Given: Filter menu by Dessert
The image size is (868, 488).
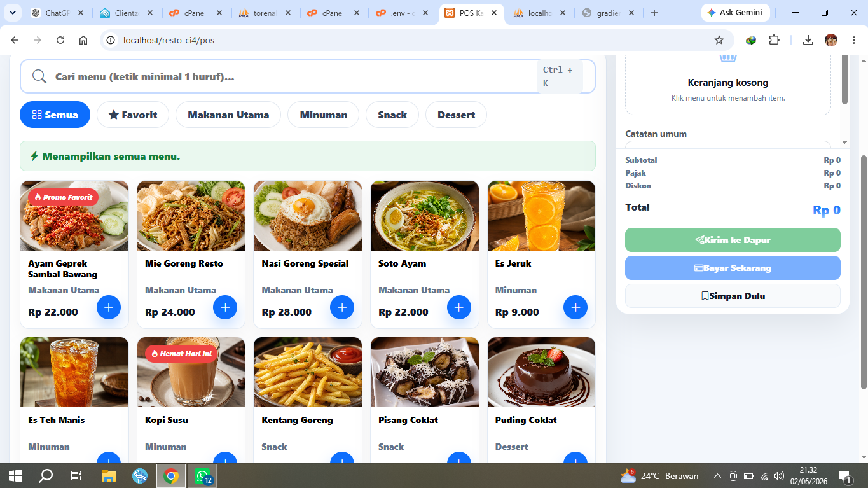Looking at the screenshot, I should (456, 115).
